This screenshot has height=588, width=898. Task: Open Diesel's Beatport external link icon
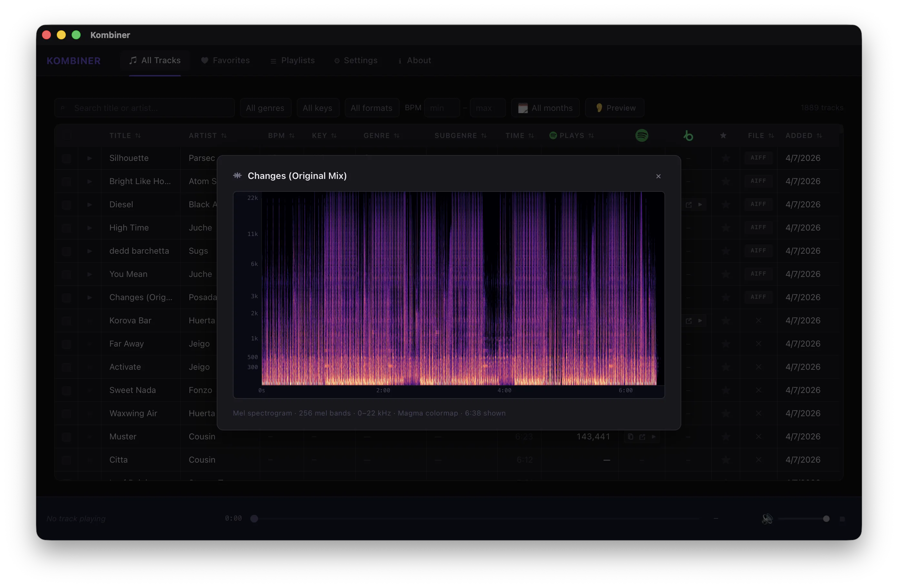click(689, 204)
